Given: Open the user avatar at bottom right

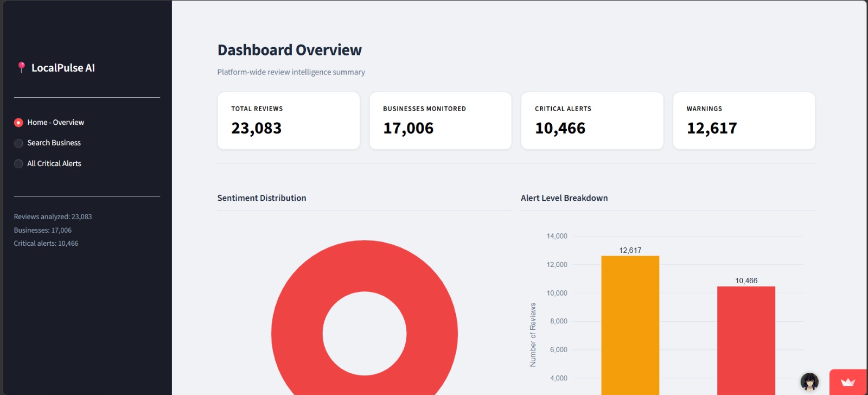Looking at the screenshot, I should point(809,382).
